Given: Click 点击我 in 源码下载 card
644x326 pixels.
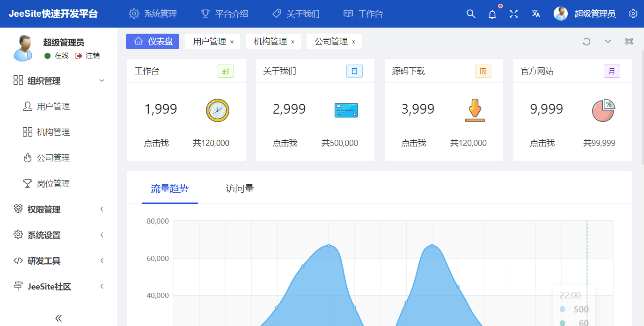Looking at the screenshot, I should coord(414,143).
